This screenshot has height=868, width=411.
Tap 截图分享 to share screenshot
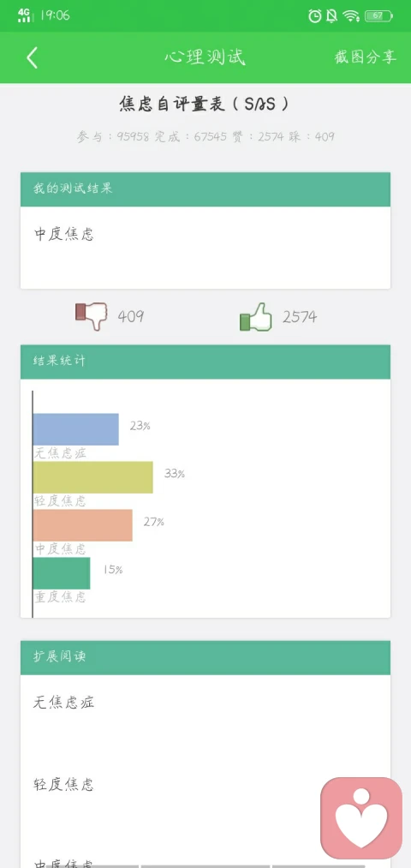(x=365, y=57)
